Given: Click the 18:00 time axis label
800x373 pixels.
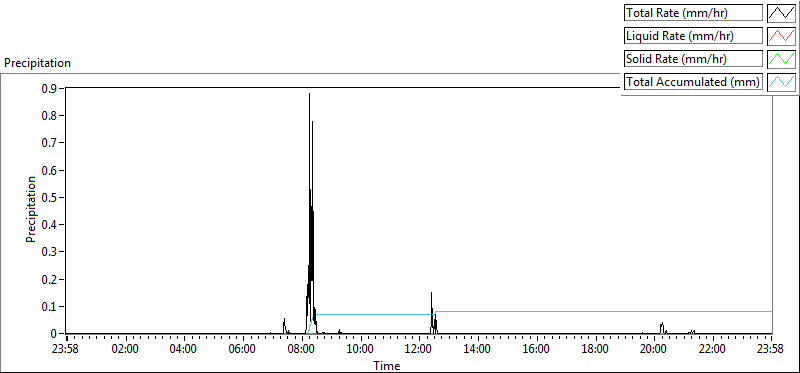Looking at the screenshot, I should point(595,350).
